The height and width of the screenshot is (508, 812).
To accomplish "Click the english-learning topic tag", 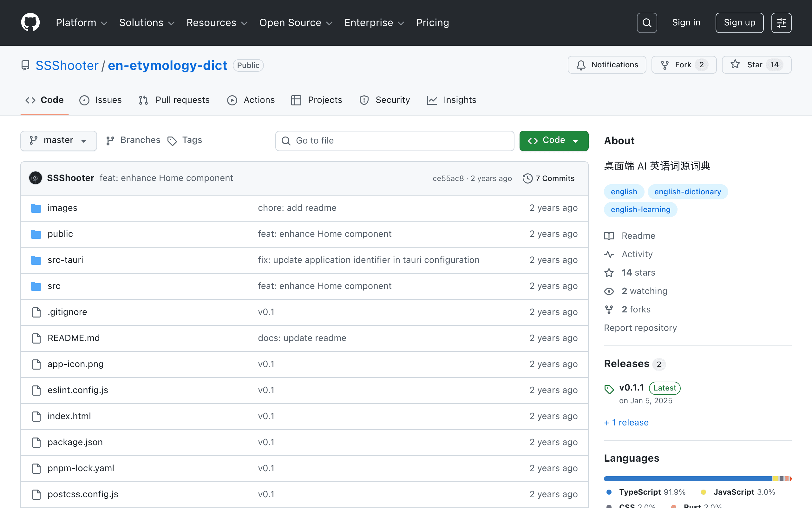I will click(x=640, y=210).
